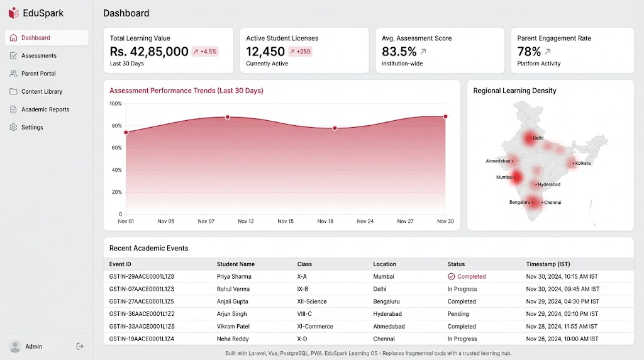Click the Assessments pencil icon
Image resolution: width=644 pixels, height=360 pixels.
click(x=13, y=55)
